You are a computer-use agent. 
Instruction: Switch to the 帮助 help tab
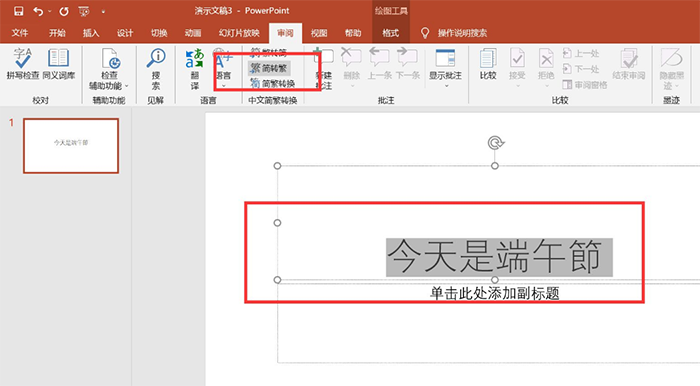(353, 33)
